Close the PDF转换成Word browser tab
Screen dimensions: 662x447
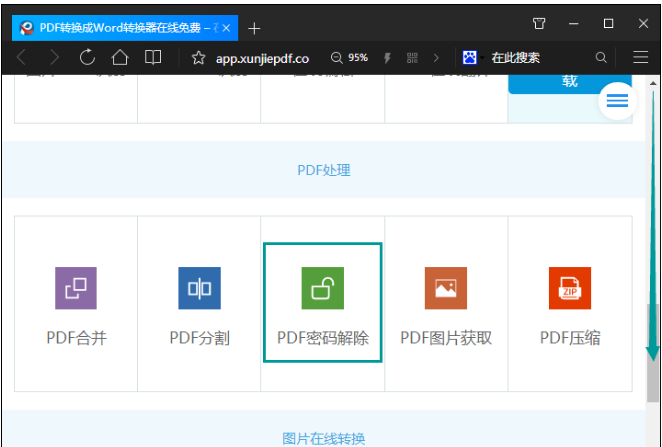pos(227,27)
